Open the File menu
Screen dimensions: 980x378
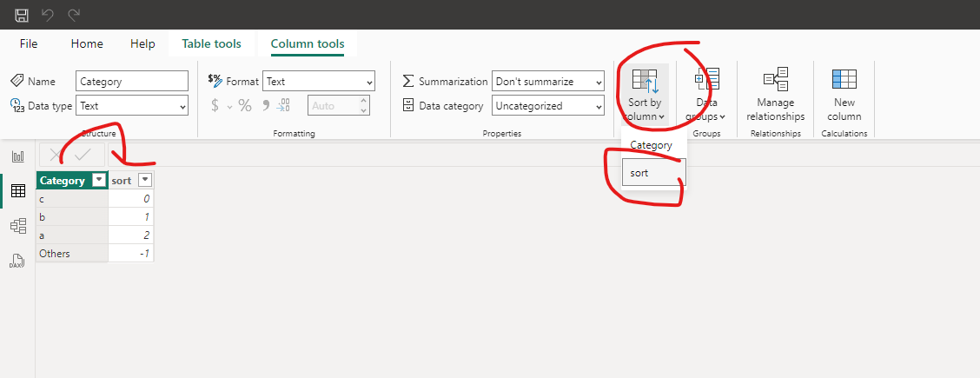tap(29, 43)
